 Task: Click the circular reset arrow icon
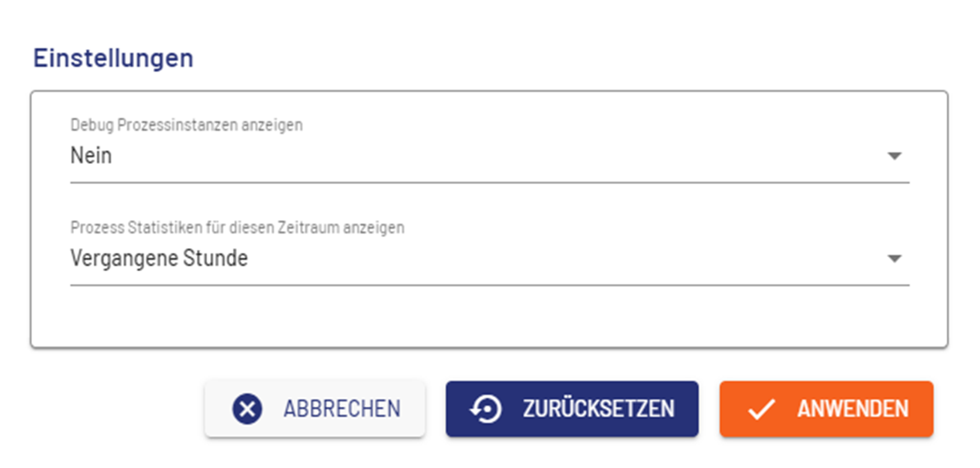[x=486, y=409]
